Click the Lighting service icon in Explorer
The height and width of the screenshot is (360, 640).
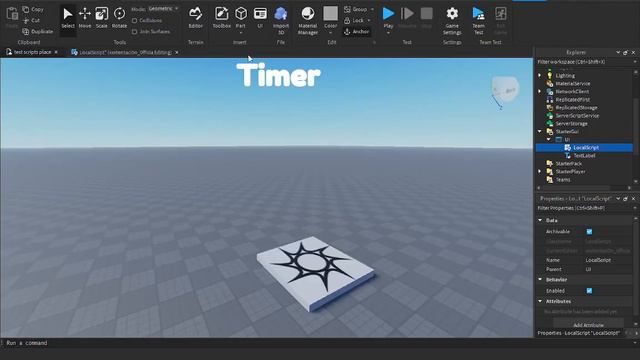point(550,76)
